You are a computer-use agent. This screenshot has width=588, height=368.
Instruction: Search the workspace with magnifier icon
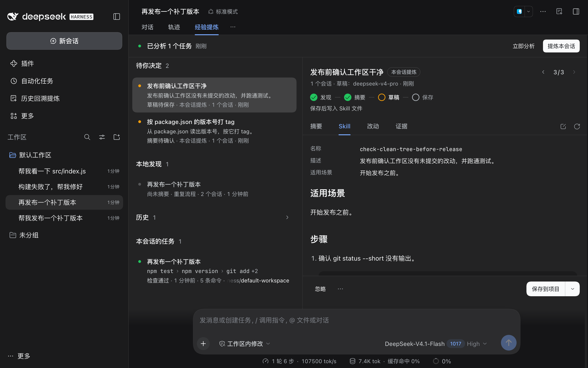click(87, 137)
